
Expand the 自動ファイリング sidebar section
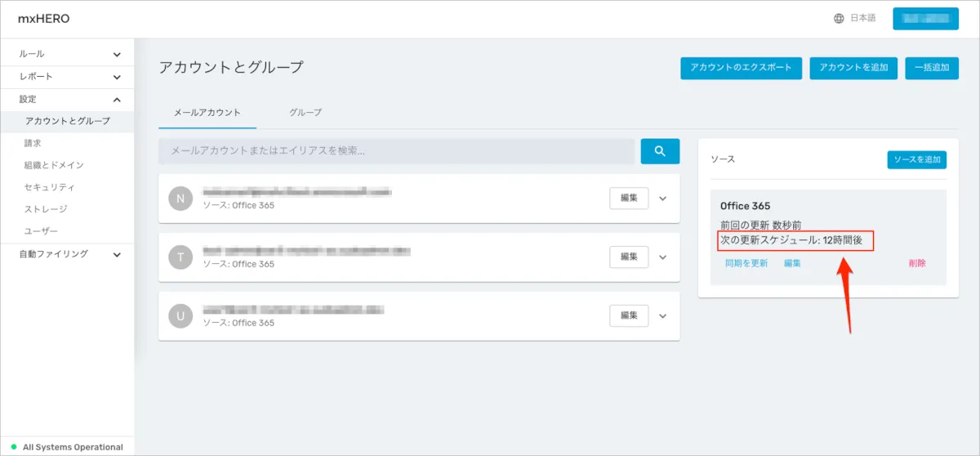[117, 254]
